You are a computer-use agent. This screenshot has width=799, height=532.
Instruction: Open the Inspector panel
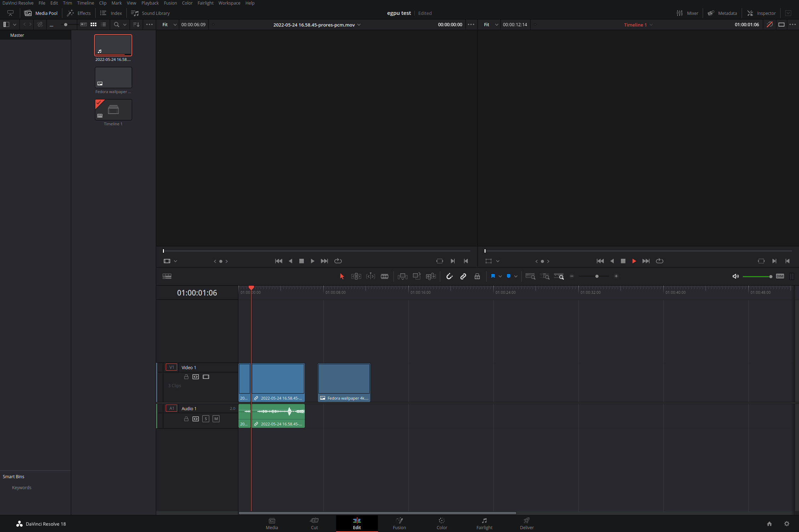click(761, 13)
